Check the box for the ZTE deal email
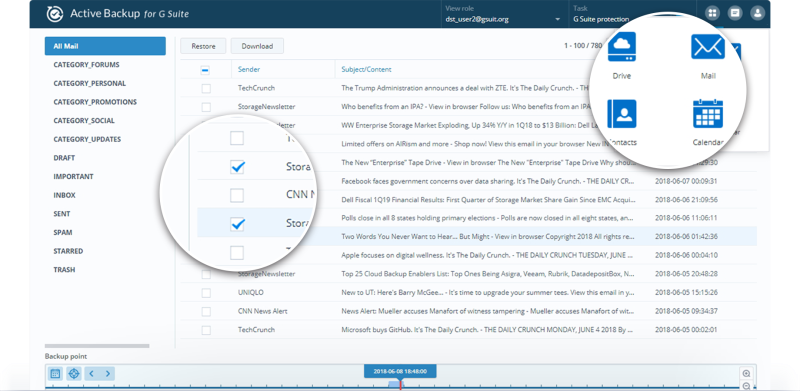800x391 pixels. [x=206, y=88]
